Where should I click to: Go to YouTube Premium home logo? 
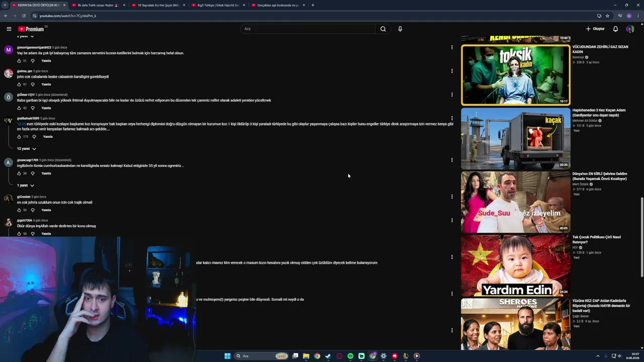coord(32,29)
